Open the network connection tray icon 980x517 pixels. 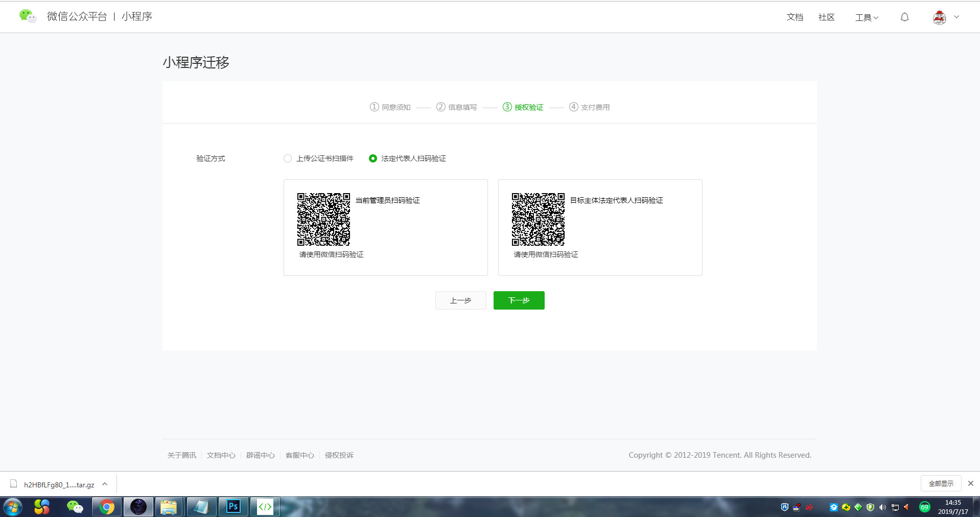(x=895, y=507)
